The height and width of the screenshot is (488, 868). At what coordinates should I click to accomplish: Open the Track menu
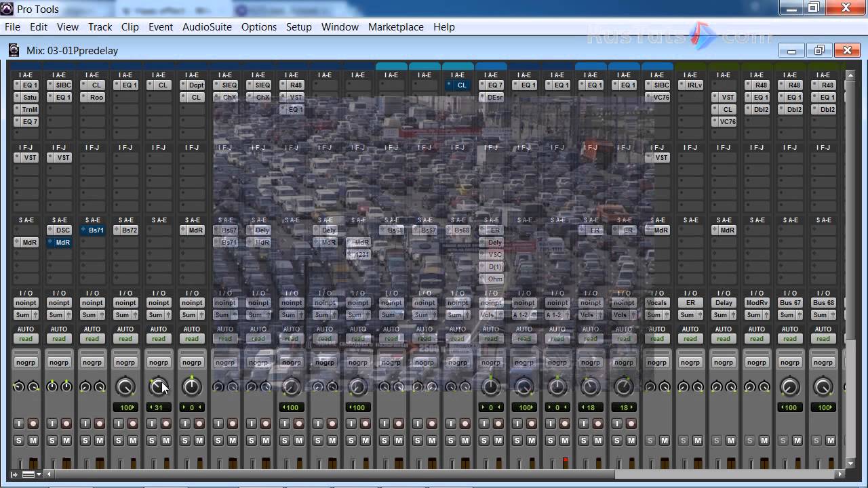pyautogui.click(x=100, y=27)
